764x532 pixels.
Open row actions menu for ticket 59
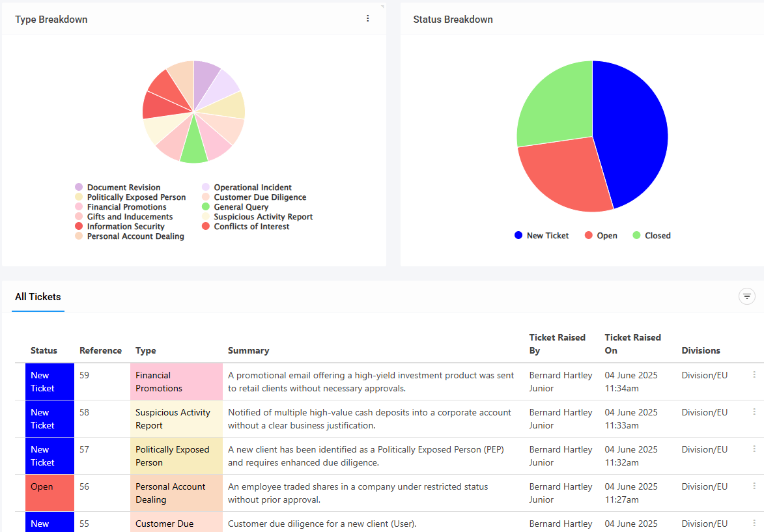click(754, 375)
